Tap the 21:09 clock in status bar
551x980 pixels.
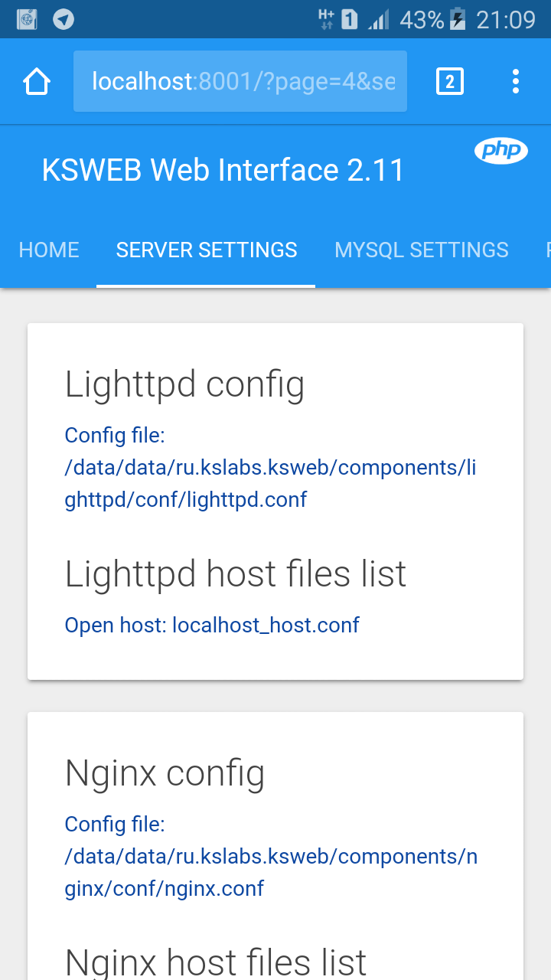pyautogui.click(x=505, y=19)
